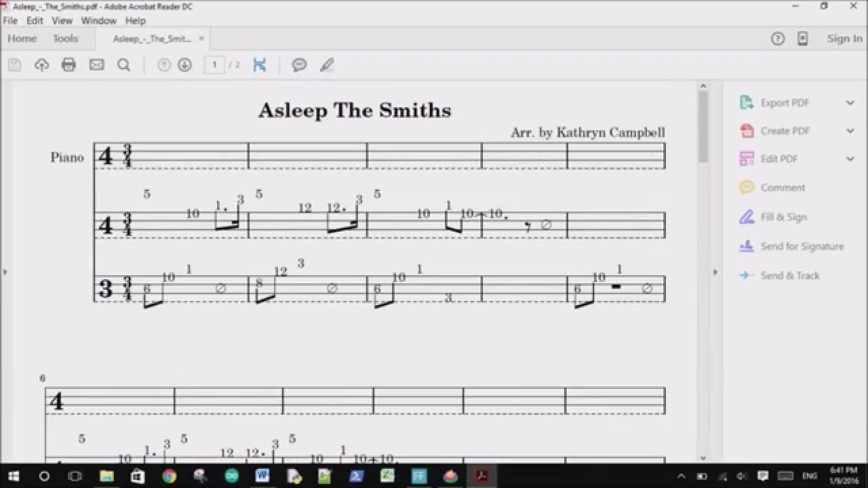Click the 'Asleep The Smiths' title text

(355, 110)
